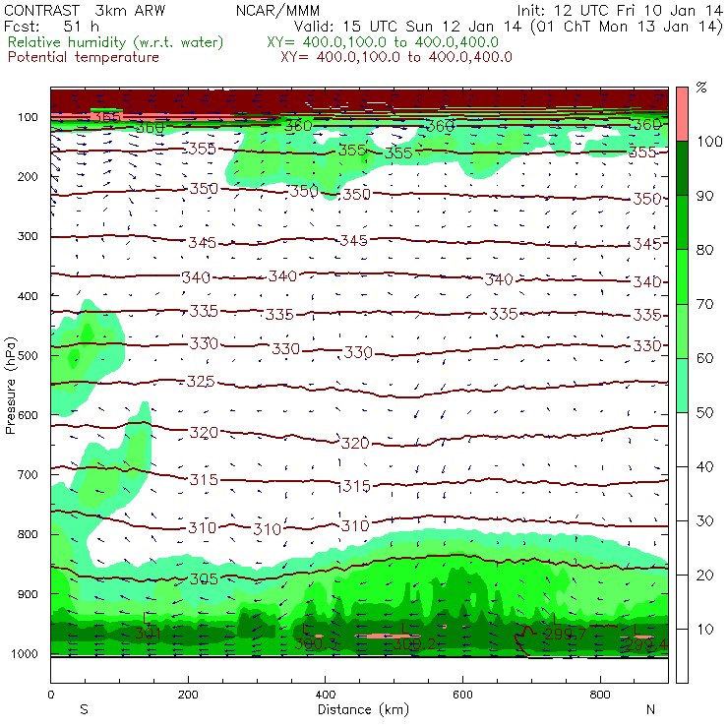
Task: Click the 80–90% green colorbar segment
Action: coord(682,222)
